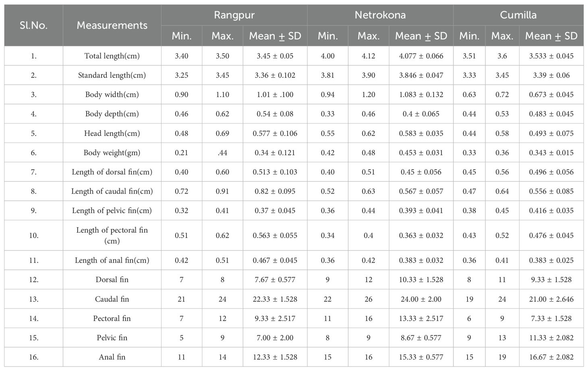Image resolution: width=588 pixels, height=371 pixels.
Task: Click the Cumilla column group header
Action: (518, 15)
